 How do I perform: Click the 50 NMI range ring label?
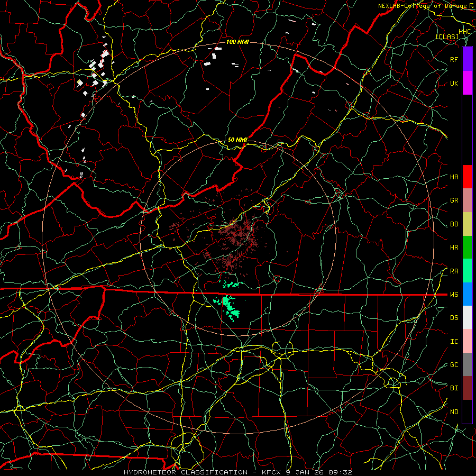237,140
